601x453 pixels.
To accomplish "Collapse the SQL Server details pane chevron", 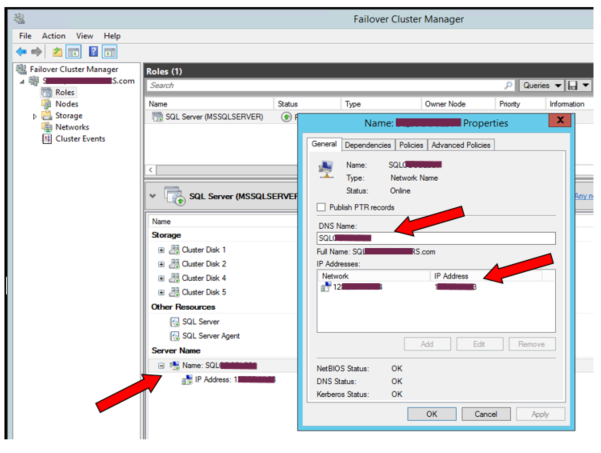I will (x=153, y=196).
